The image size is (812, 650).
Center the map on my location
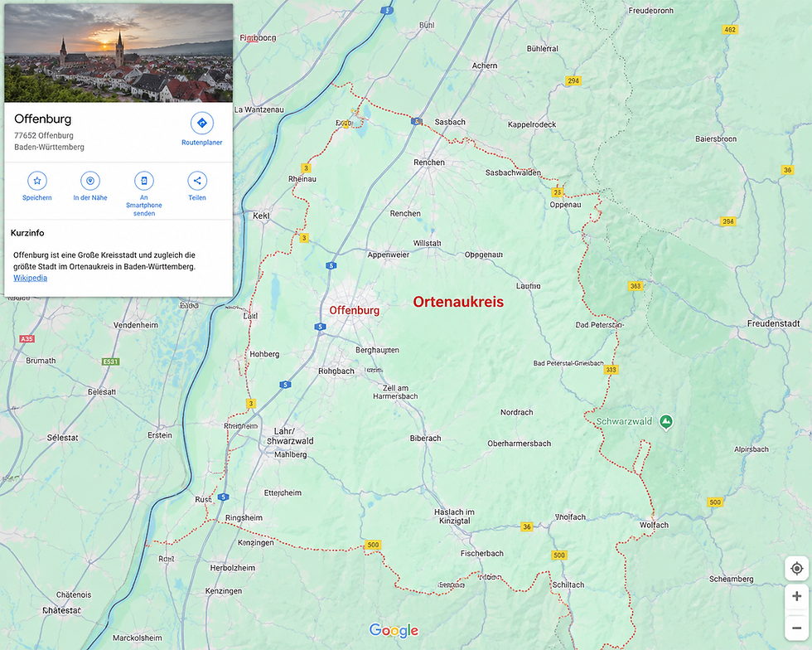796,568
